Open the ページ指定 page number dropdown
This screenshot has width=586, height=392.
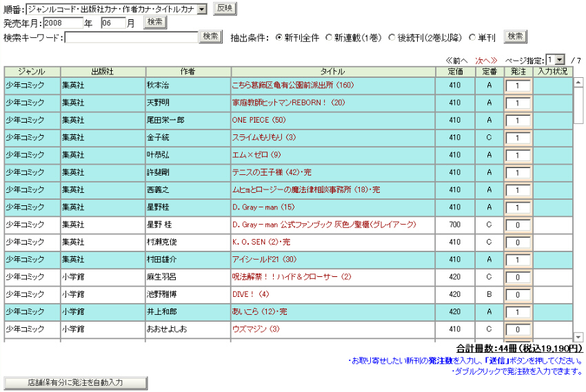[x=559, y=61]
